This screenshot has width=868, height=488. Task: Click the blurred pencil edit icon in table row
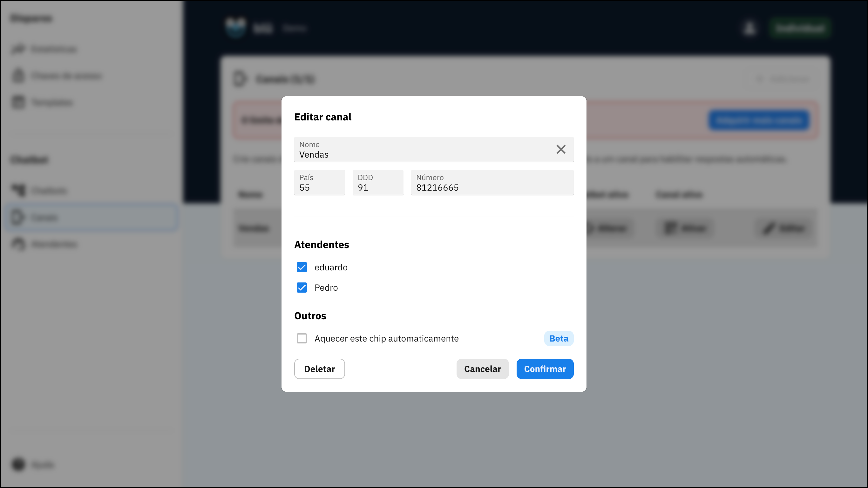click(x=769, y=228)
